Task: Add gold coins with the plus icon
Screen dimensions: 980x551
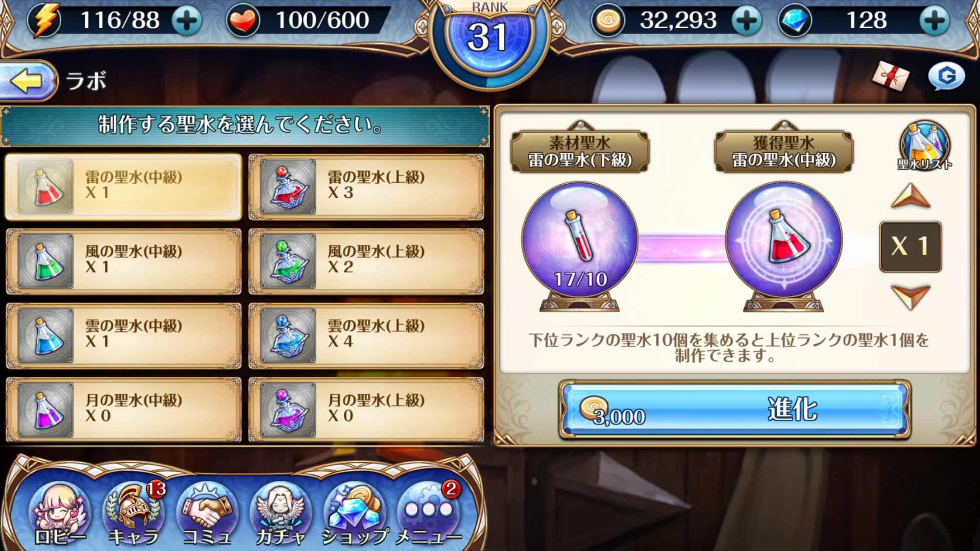Action: (x=747, y=21)
